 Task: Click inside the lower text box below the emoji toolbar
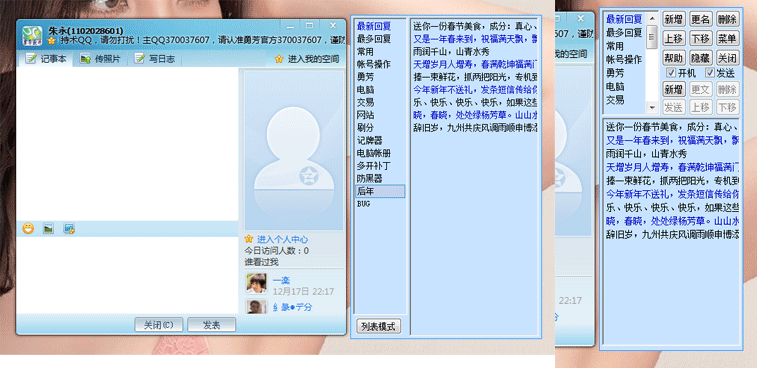point(127,274)
